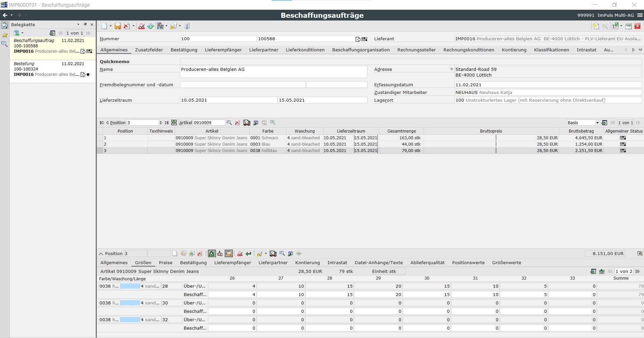Toggle the highlighted save button in position toolbar
Screen dimensions: 644x338
pos(228,254)
